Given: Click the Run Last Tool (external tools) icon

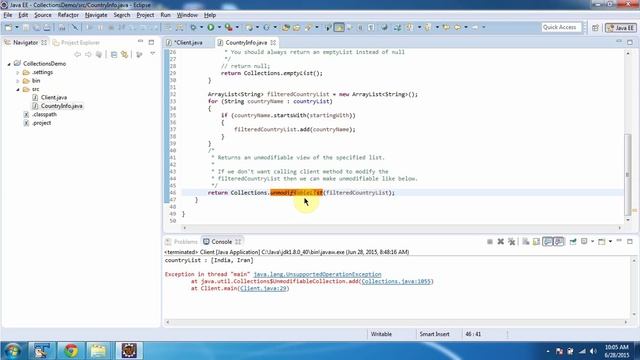Looking at the screenshot, I should click(229, 27).
